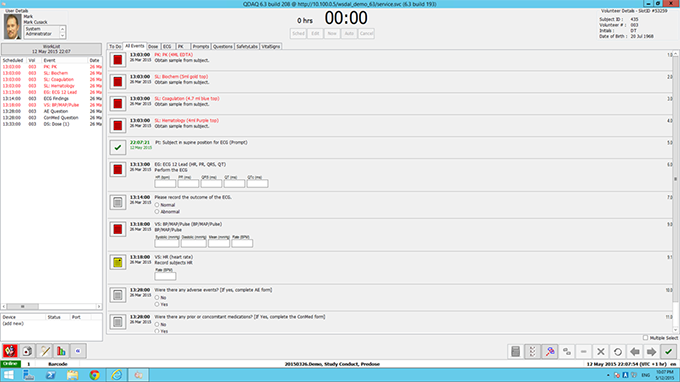This screenshot has width=680, height=382.
Task: Open Google Chrome from the taskbar
Action: click(95, 375)
